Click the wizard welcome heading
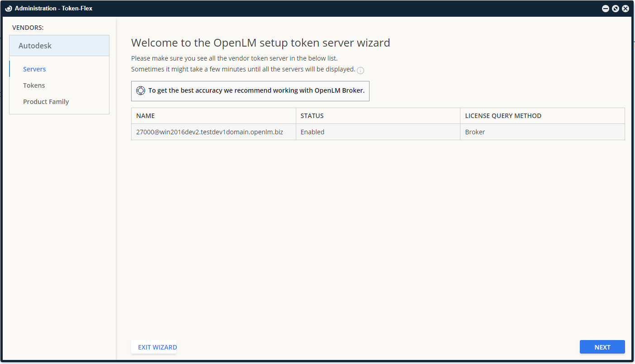The height and width of the screenshot is (364, 635). [x=260, y=43]
